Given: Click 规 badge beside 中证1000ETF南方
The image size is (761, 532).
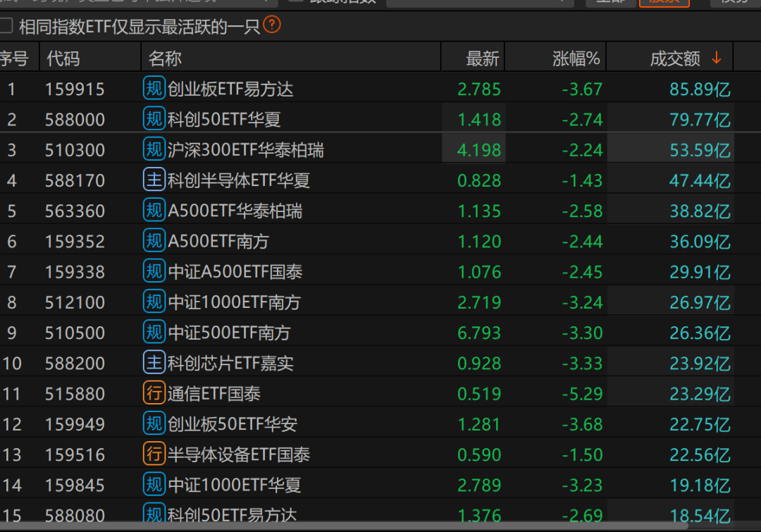Looking at the screenshot, I should (154, 302).
